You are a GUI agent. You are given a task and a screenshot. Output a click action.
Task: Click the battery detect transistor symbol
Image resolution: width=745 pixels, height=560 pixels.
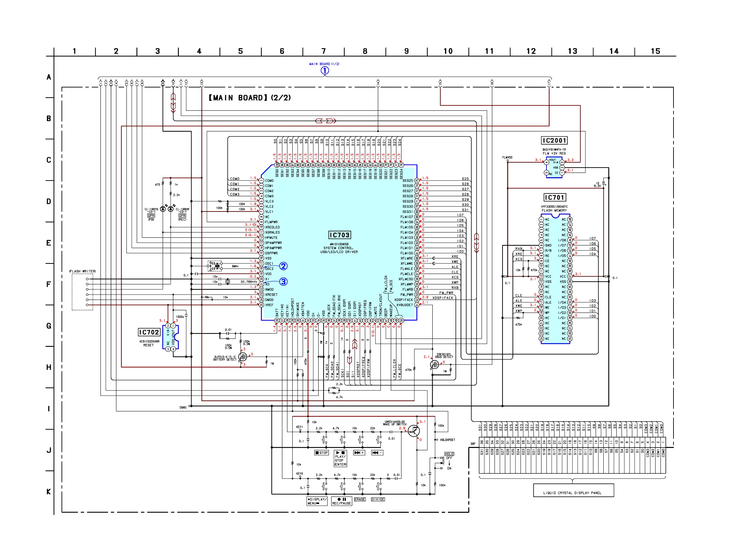[x=242, y=356]
